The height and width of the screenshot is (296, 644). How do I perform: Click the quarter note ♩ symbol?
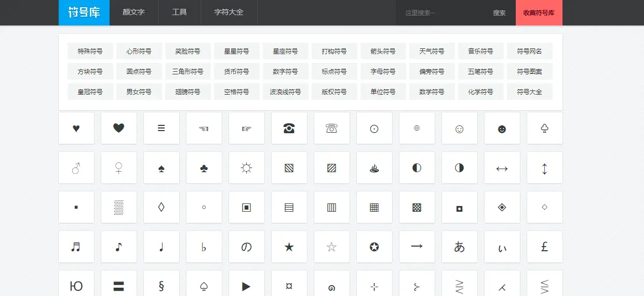click(x=162, y=247)
